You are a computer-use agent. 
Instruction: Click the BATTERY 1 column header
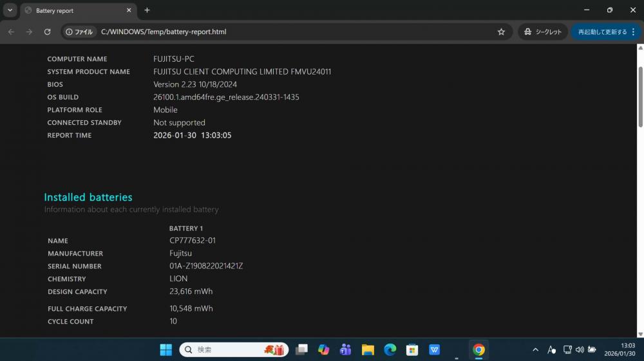[186, 228]
